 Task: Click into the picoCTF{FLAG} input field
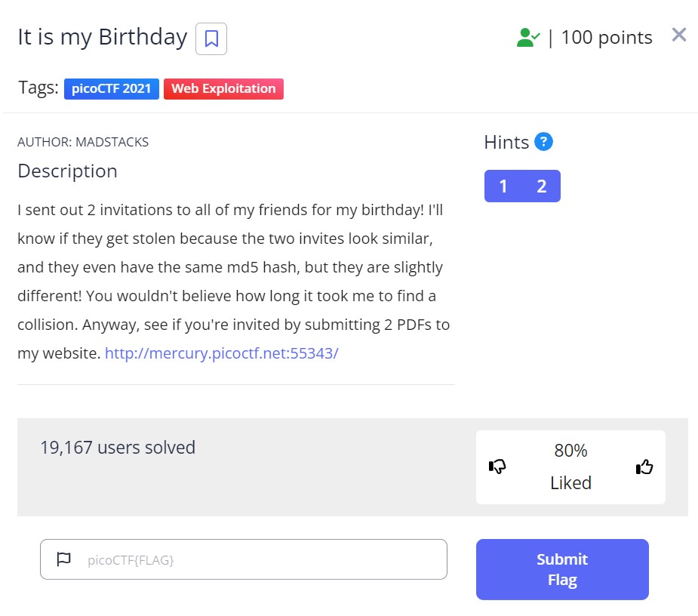click(257, 559)
